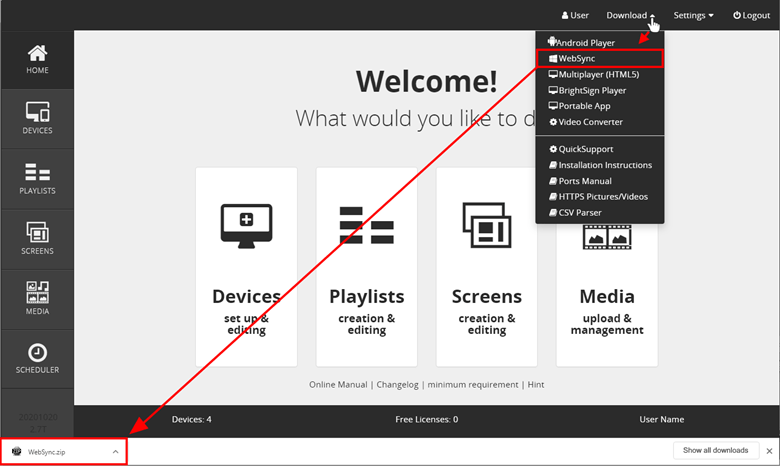Open Devices in the left sidebar
This screenshot has width=780, height=466.
pyautogui.click(x=37, y=118)
